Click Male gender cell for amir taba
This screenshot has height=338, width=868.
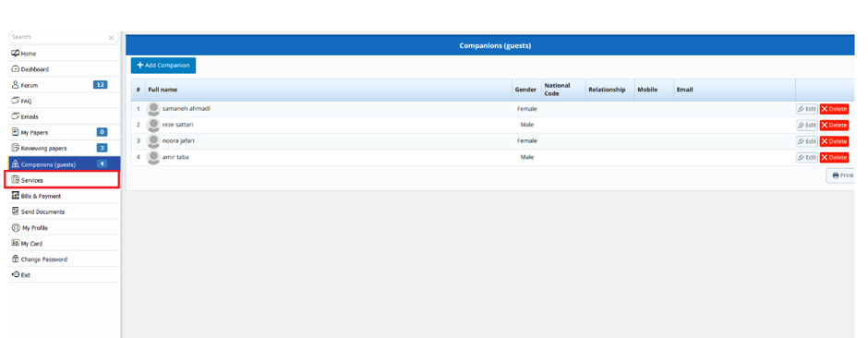tap(527, 158)
